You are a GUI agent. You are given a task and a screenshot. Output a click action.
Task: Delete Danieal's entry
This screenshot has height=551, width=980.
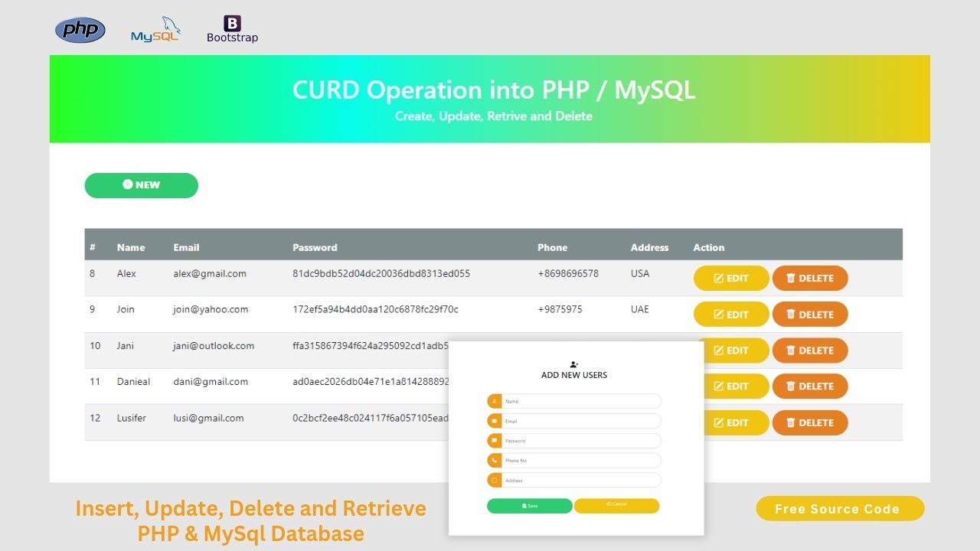coord(810,386)
